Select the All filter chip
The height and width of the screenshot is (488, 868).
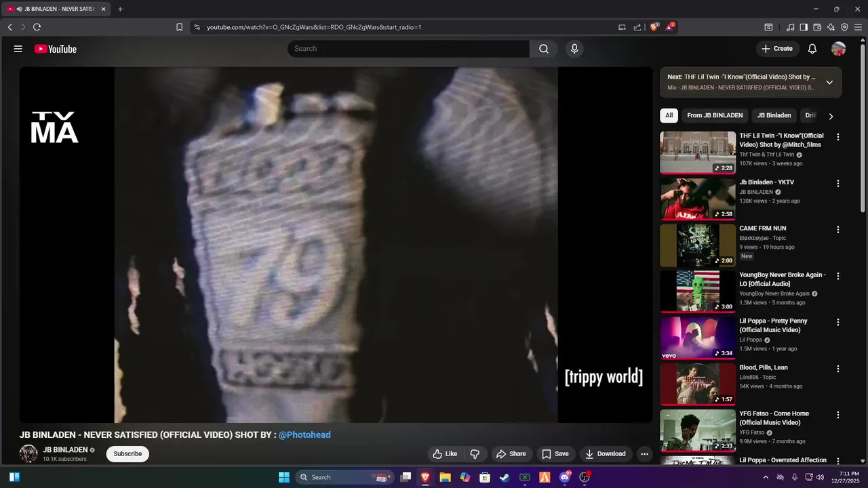coord(669,115)
